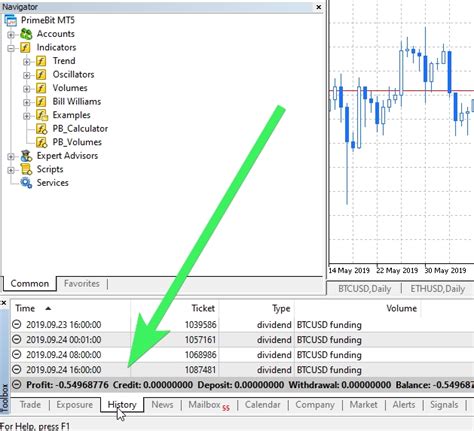Viewport: 474px width, 431px height.
Task: Click the Scripts scroll icon
Action: (x=26, y=169)
